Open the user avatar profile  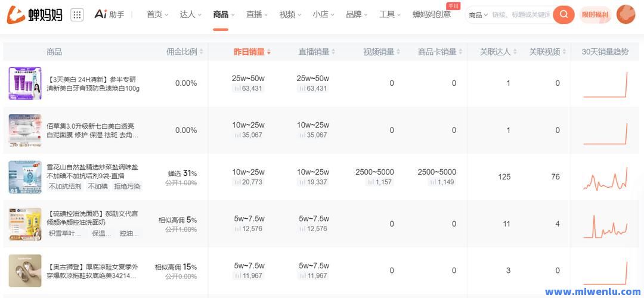(626, 14)
